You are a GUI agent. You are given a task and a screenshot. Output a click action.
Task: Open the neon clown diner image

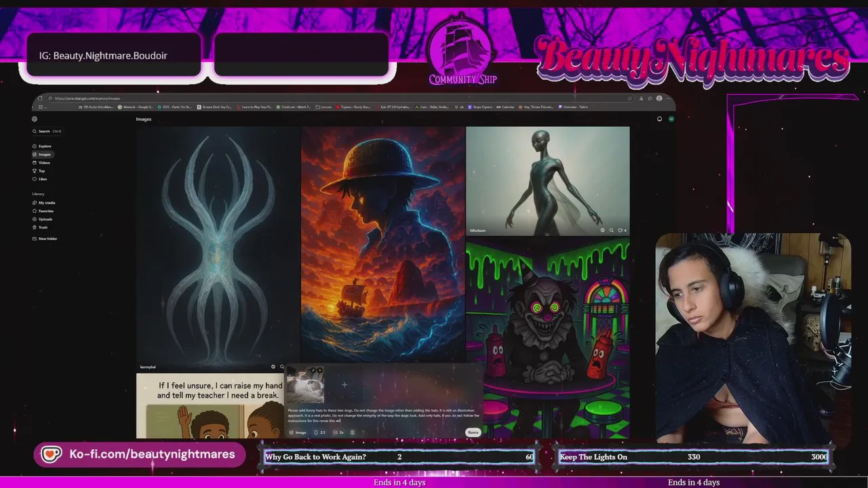[x=547, y=337]
